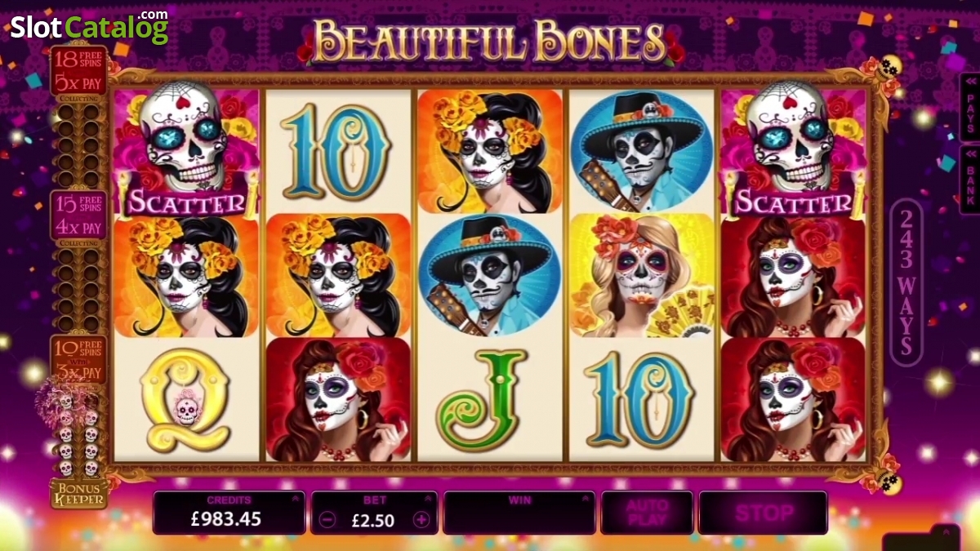The image size is (980, 551).
Task: Expand the Credits panel arrow
Action: 294,498
